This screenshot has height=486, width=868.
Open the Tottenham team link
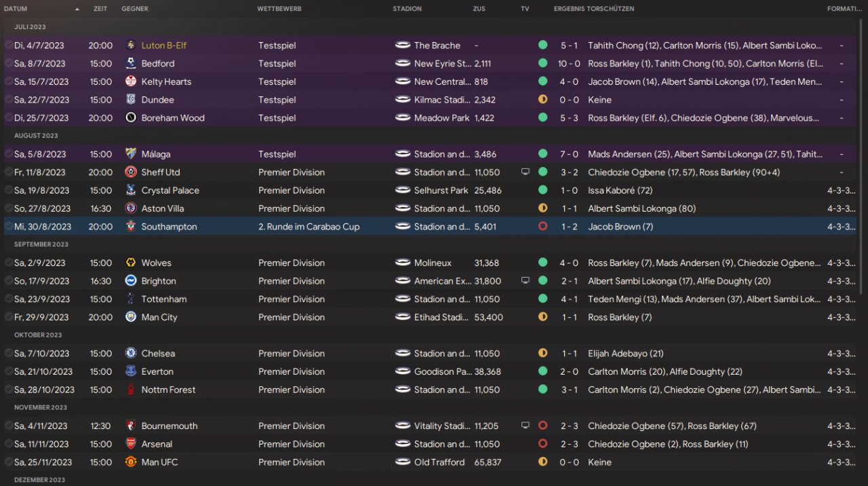click(x=164, y=299)
